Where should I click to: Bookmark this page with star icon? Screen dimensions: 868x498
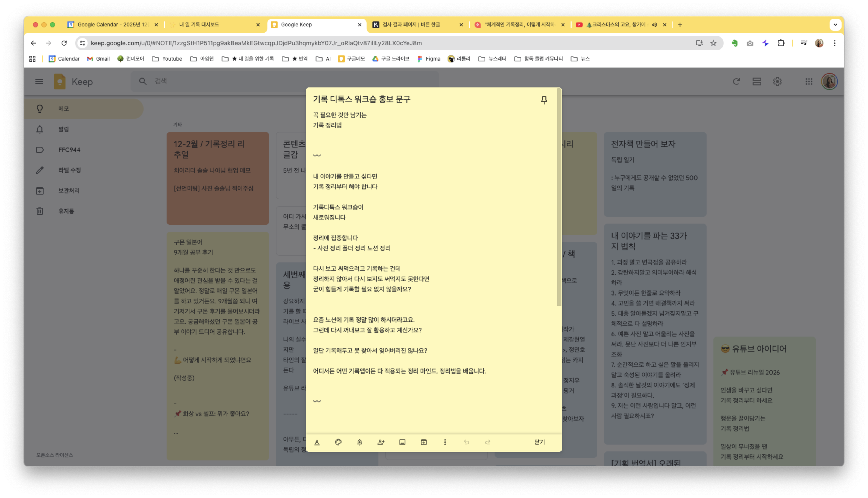[x=713, y=43]
